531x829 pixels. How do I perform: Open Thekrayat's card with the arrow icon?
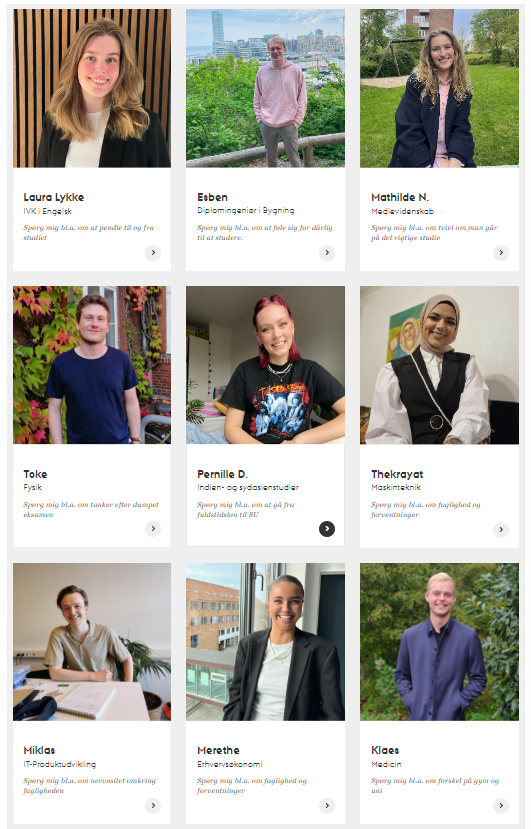(x=501, y=529)
